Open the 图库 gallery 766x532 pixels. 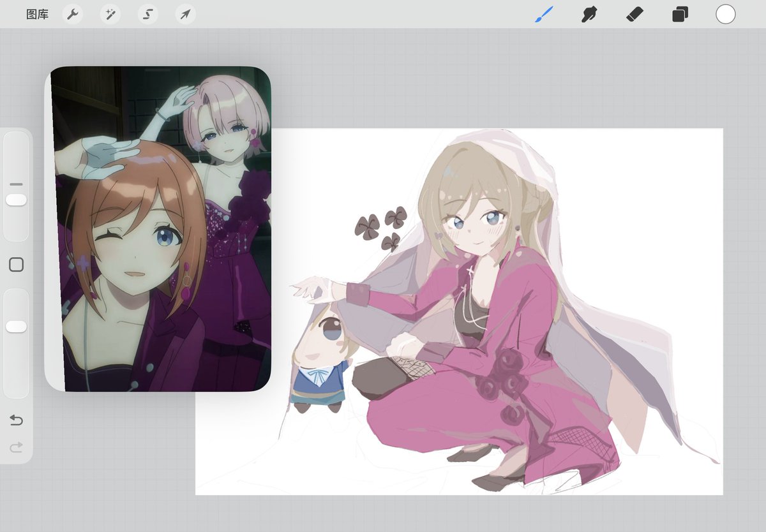[x=37, y=14]
